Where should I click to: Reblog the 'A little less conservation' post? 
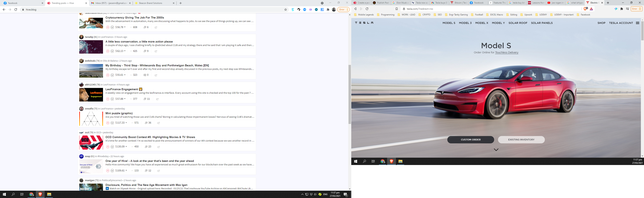(156, 51)
